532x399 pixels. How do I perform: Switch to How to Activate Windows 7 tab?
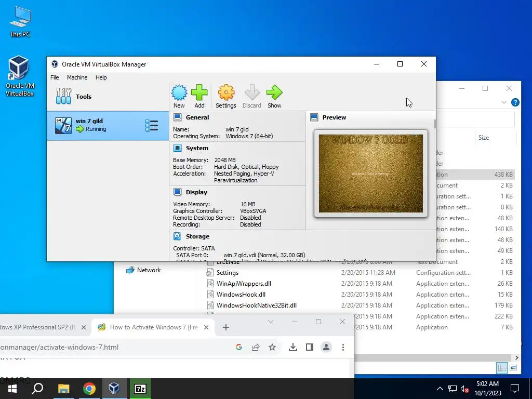coord(153,327)
